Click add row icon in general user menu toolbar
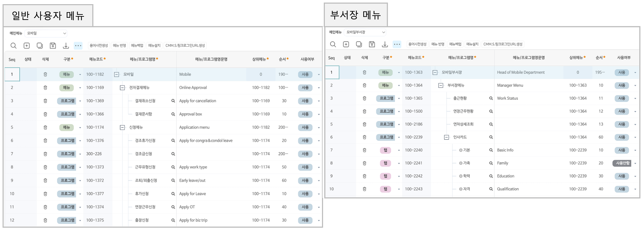644x230 pixels. [27, 46]
